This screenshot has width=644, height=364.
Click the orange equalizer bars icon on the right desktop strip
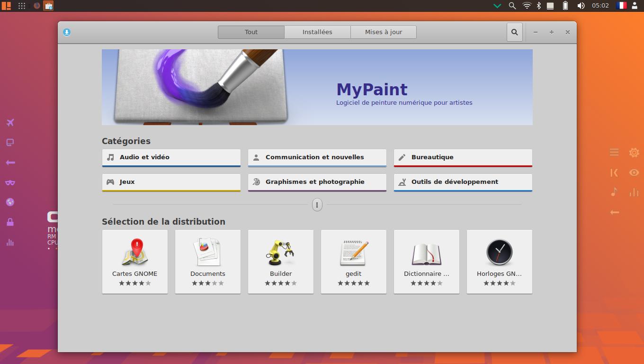click(x=634, y=192)
